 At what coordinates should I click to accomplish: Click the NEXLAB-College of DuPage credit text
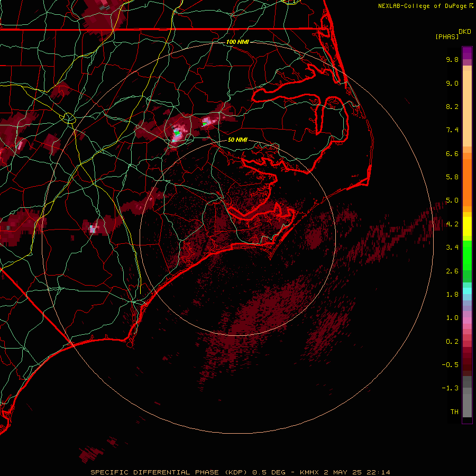(423, 6)
